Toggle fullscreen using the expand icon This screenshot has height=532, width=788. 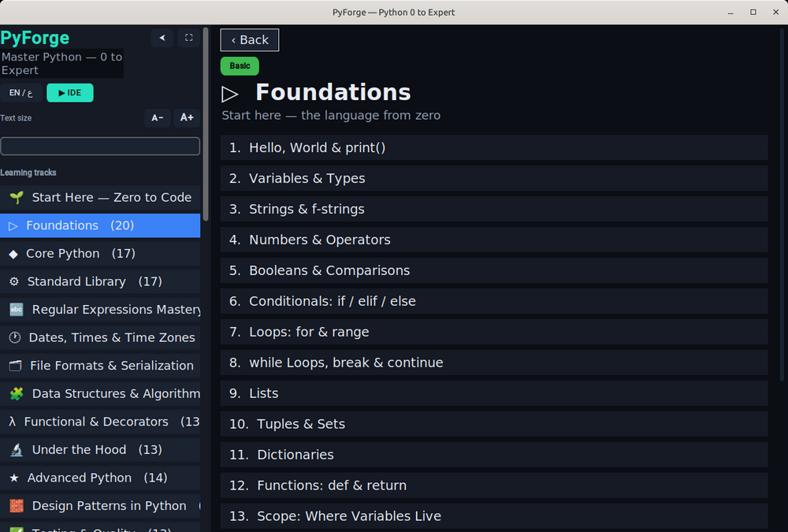click(189, 38)
